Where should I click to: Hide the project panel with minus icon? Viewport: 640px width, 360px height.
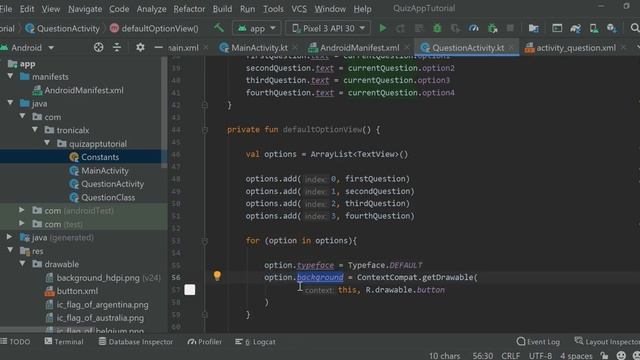pyautogui.click(x=158, y=47)
